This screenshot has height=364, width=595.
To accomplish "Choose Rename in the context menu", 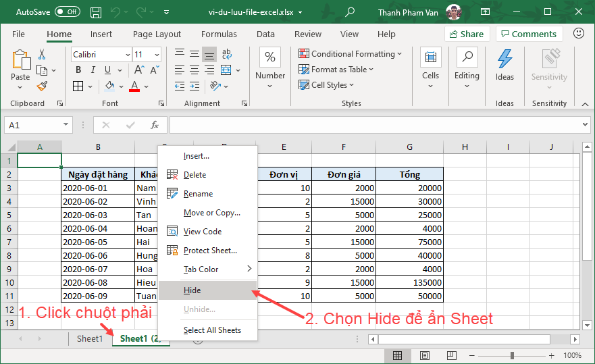I will (207, 194).
